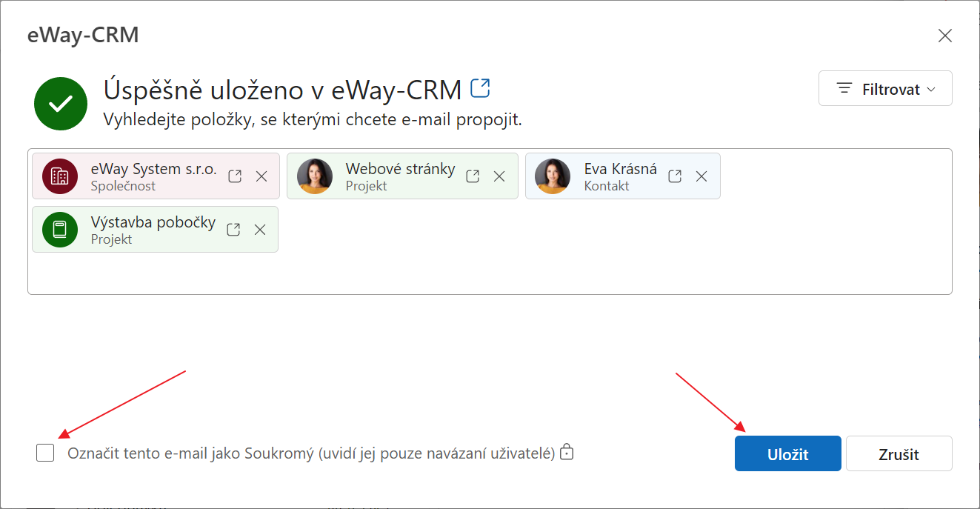Click the Označit tento e-mail jako Soukromý label
The height and width of the screenshot is (509, 980).
tap(311, 453)
